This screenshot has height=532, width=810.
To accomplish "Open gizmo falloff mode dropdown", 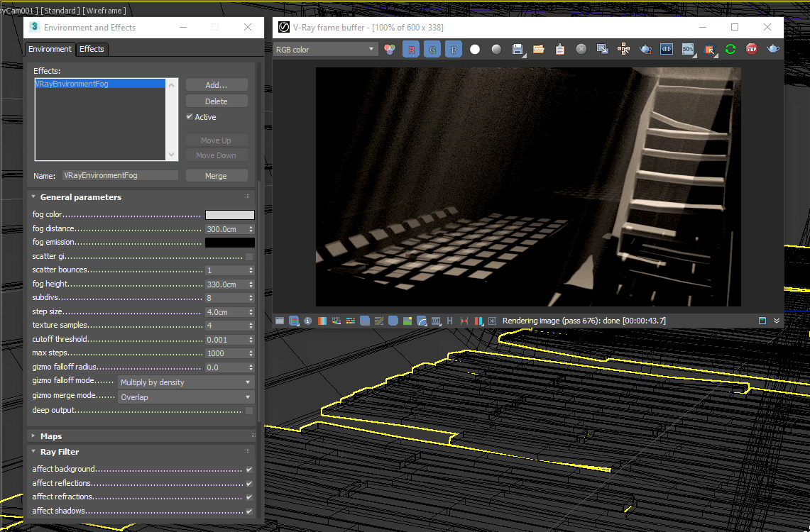I will tap(185, 382).
